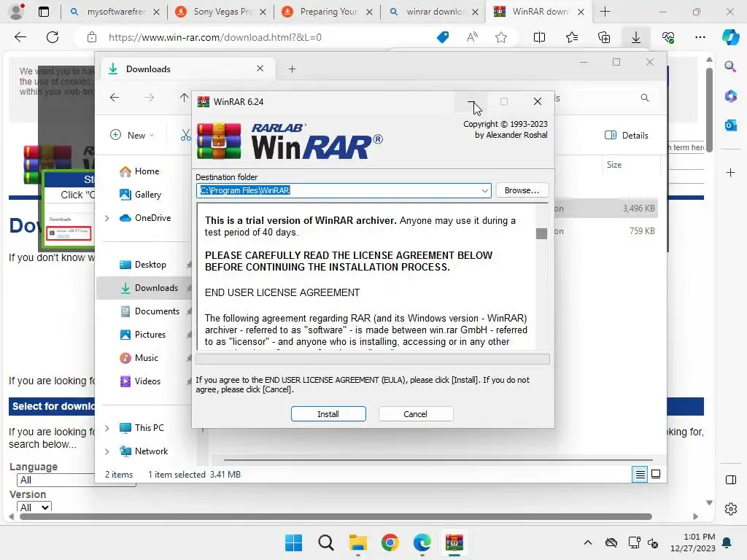This screenshot has height=560, width=747.
Task: Open File Explorer from the taskbar
Action: [357, 542]
